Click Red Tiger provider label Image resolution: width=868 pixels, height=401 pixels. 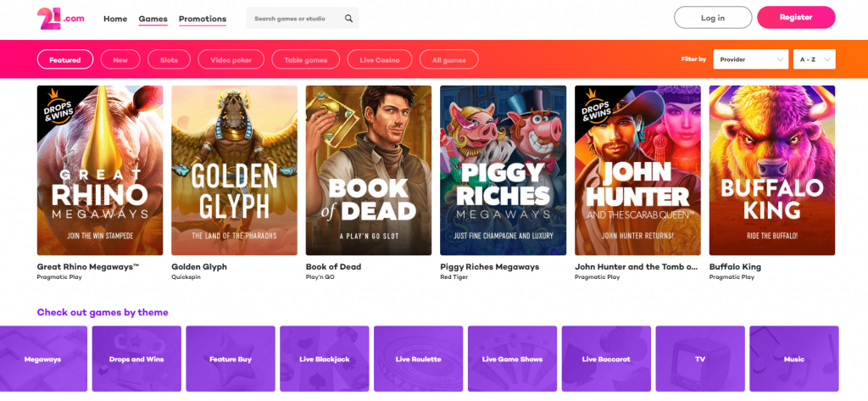454,277
